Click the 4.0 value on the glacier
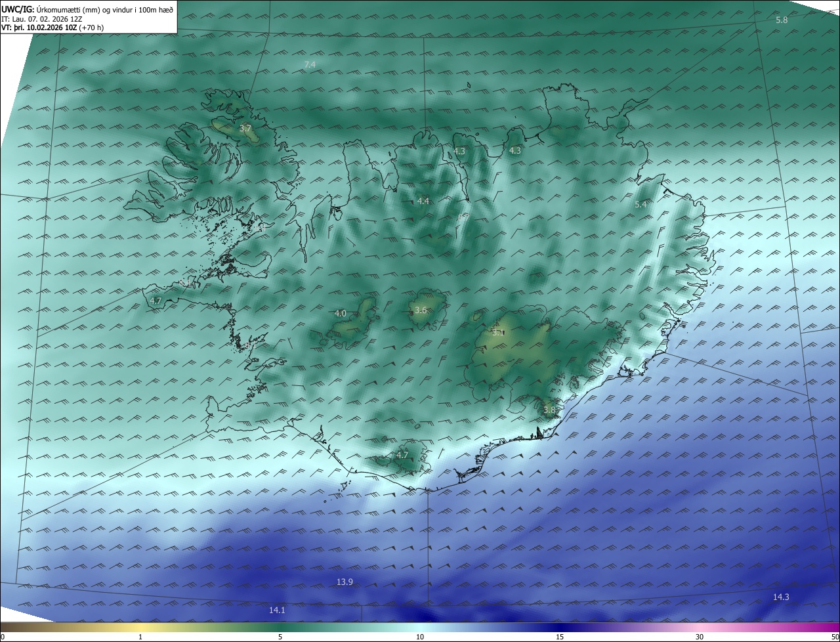 340,313
